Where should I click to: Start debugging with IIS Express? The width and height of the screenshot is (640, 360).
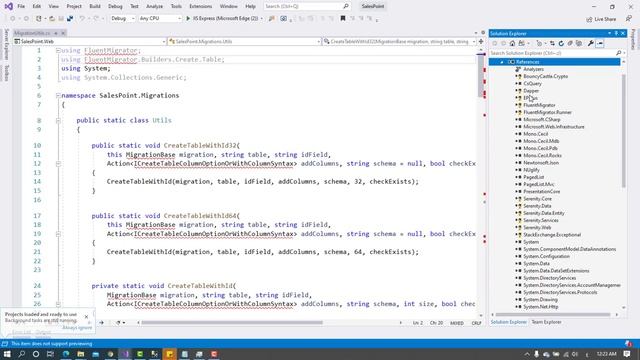pyautogui.click(x=222, y=18)
